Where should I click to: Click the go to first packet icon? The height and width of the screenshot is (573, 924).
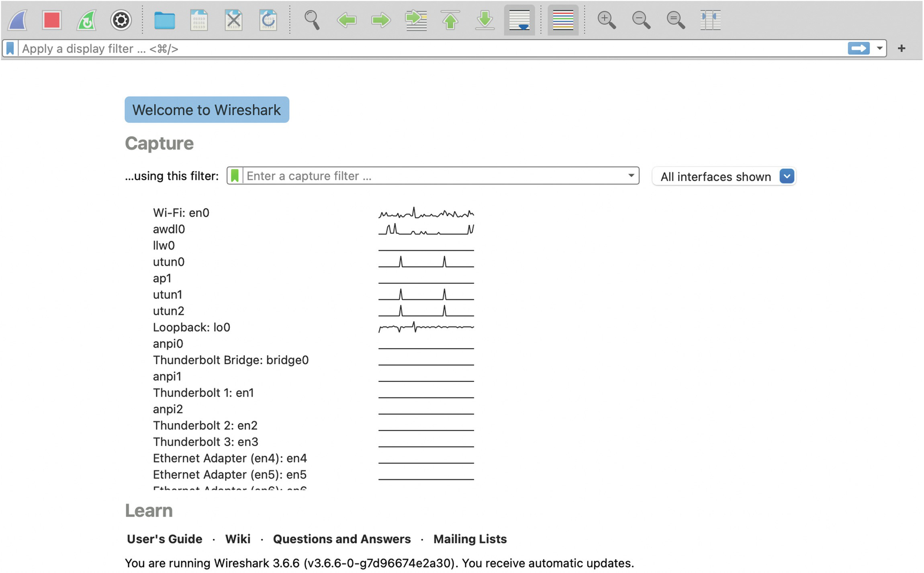450,20
